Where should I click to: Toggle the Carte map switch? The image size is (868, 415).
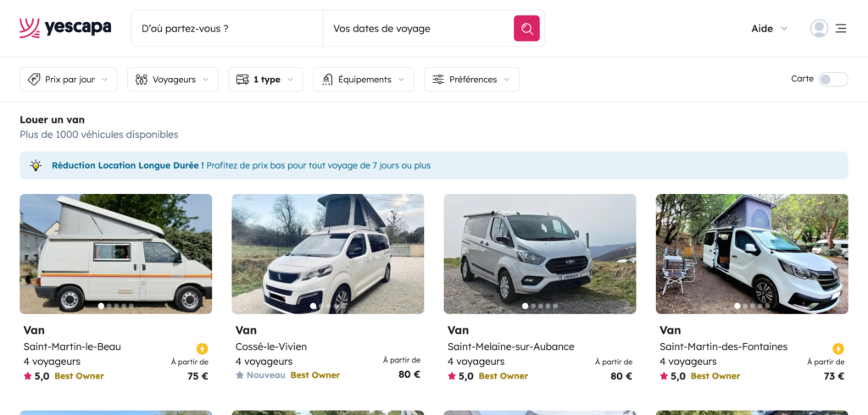[832, 79]
